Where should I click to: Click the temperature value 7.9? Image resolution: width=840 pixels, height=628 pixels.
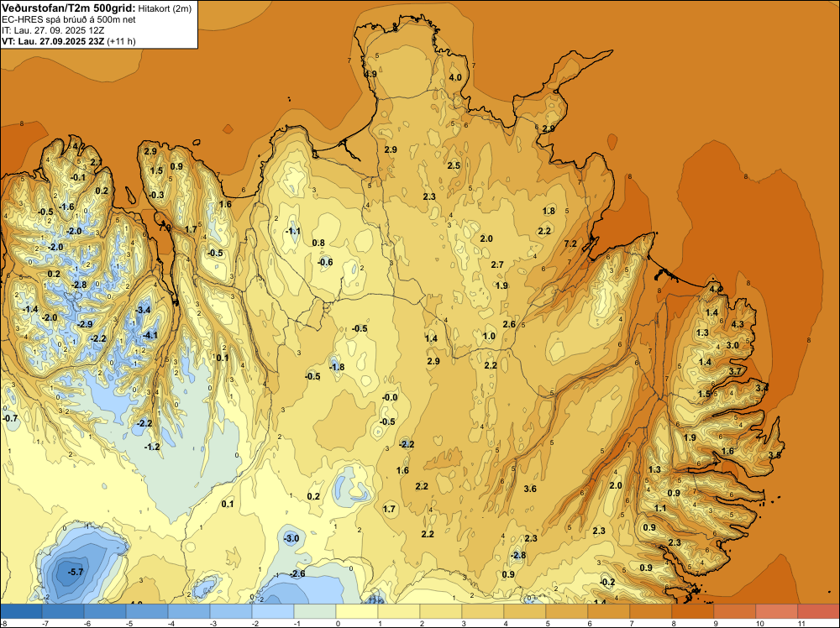click(x=165, y=228)
